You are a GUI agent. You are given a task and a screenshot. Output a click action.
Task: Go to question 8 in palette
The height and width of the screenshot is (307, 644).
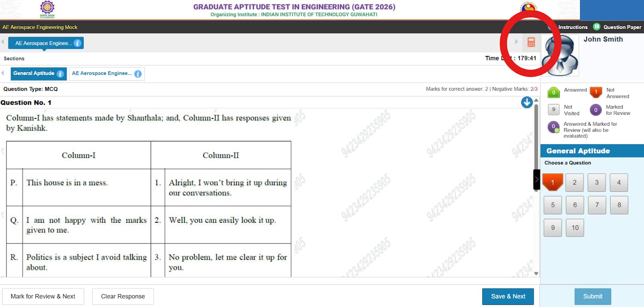(x=619, y=205)
